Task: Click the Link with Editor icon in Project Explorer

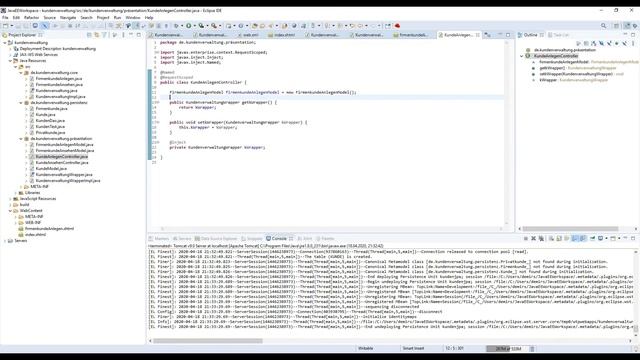Action: pos(97,35)
